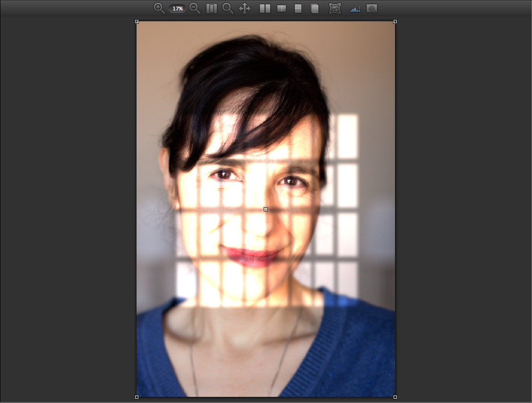Screen dimensions: 532x403
Task: Enable side-by-side two-panel compare view
Action: pyautogui.click(x=265, y=9)
